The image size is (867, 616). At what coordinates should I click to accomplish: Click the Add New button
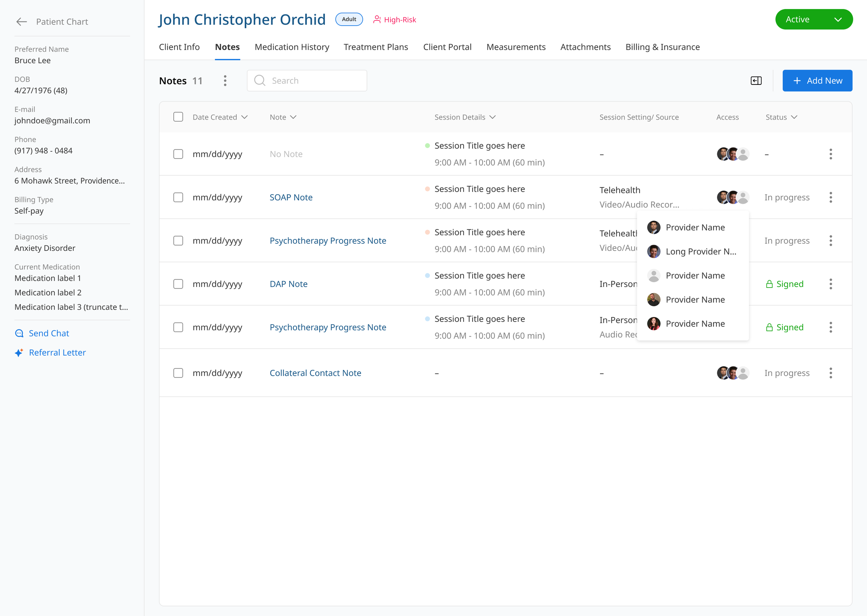tap(817, 80)
